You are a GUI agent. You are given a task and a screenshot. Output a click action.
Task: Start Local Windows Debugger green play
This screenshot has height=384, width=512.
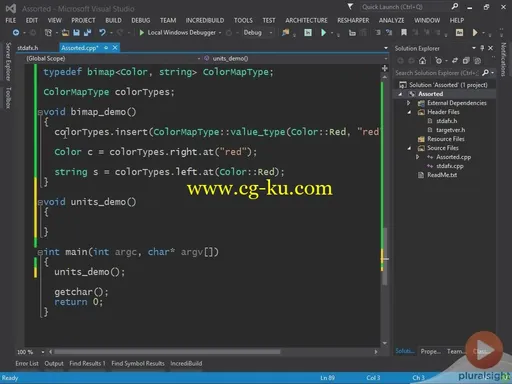coord(142,33)
